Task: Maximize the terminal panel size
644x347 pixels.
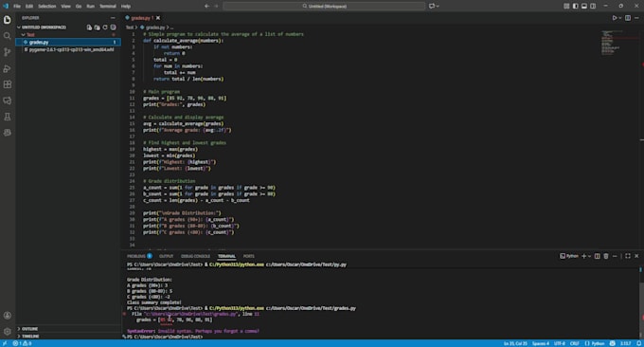Action: pyautogui.click(x=628, y=256)
